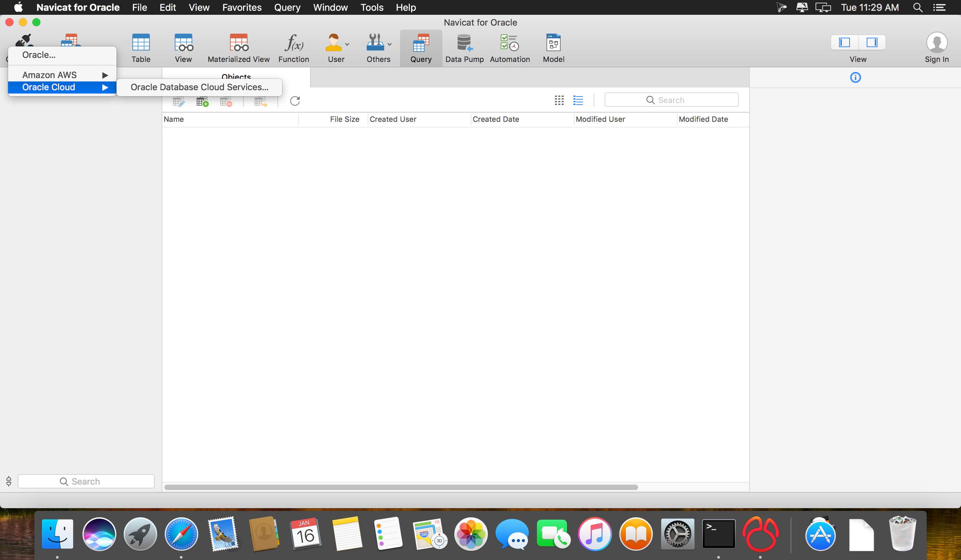The height and width of the screenshot is (560, 961).
Task: Click the delete query red minus icon
Action: (x=226, y=101)
